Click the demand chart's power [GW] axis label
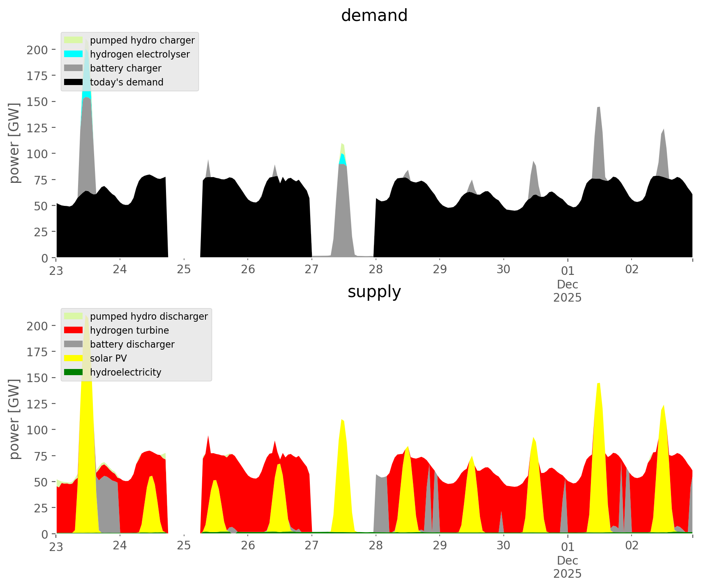 click(14, 143)
